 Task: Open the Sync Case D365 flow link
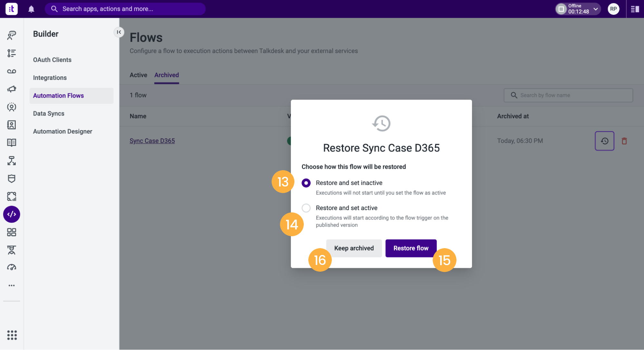[152, 141]
